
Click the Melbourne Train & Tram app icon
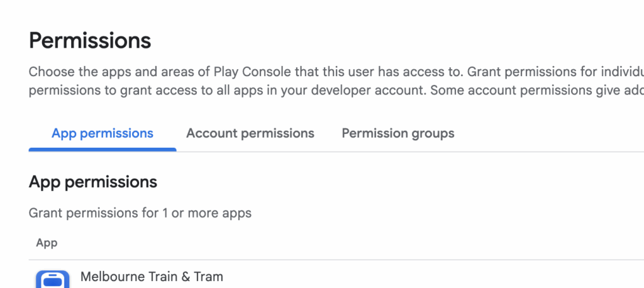(52, 279)
